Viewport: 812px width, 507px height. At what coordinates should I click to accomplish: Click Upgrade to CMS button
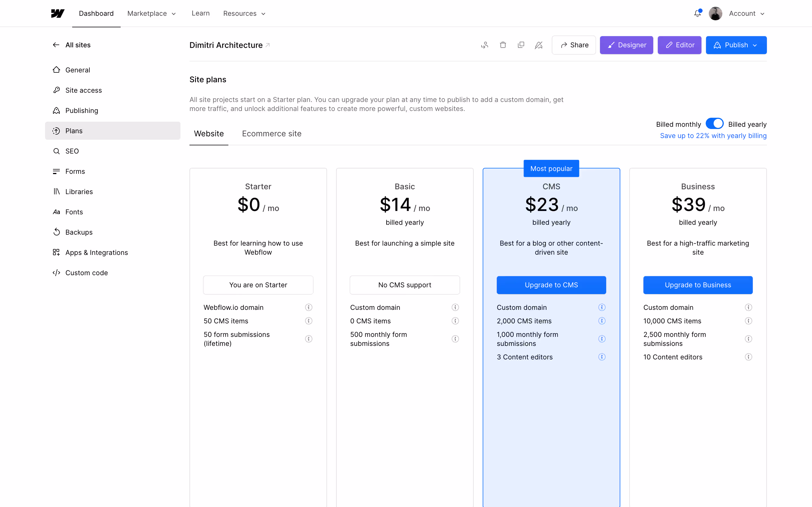point(551,285)
